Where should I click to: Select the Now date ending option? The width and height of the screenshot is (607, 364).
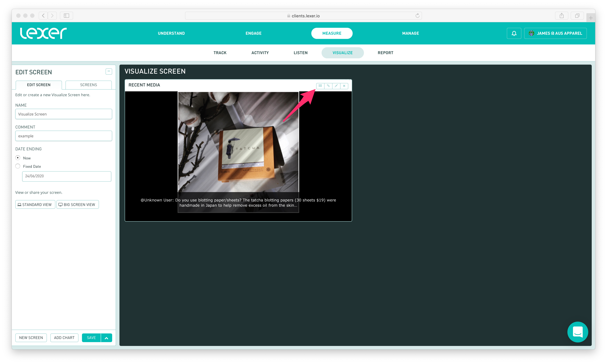(x=18, y=158)
